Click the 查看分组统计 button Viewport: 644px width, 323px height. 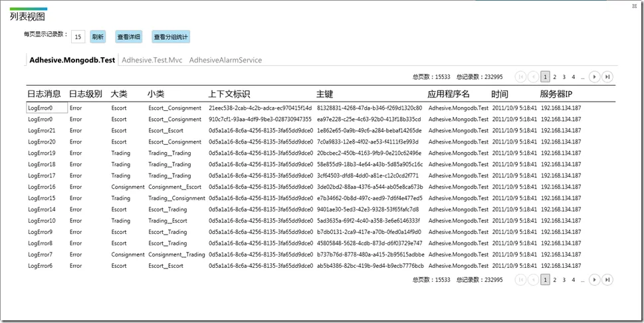pos(171,37)
